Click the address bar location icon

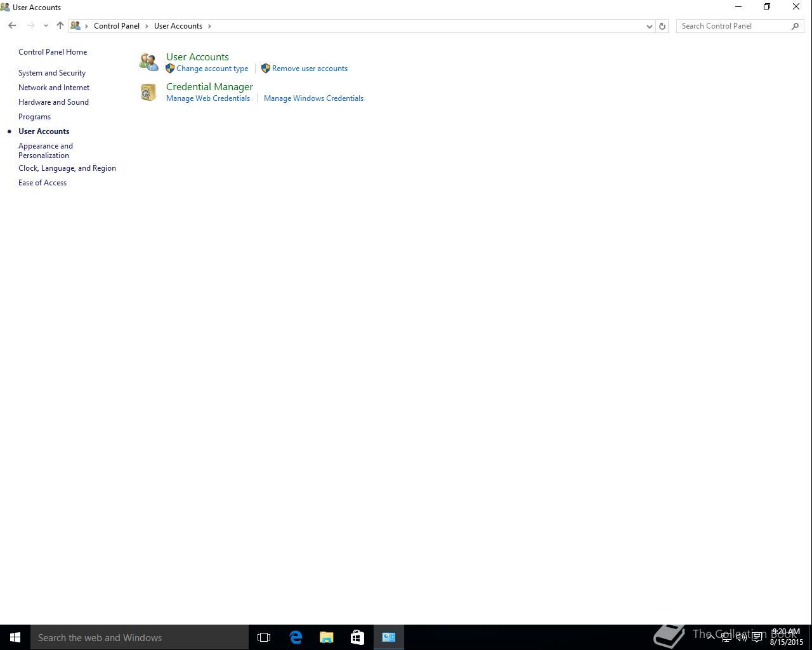(75, 26)
